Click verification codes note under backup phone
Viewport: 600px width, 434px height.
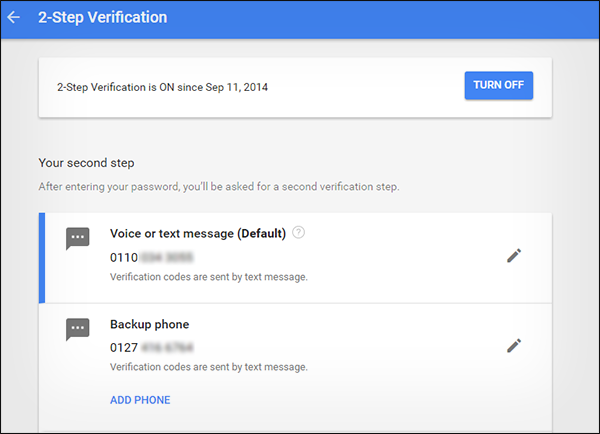(x=209, y=367)
